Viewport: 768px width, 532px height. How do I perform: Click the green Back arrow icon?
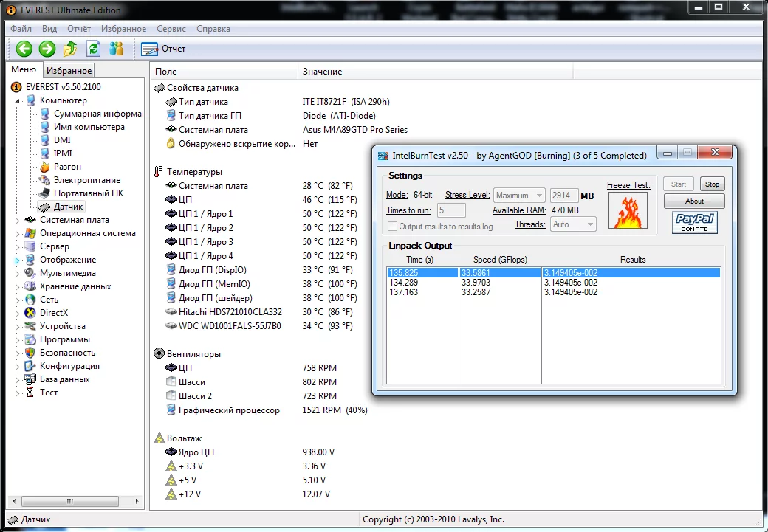[24, 49]
